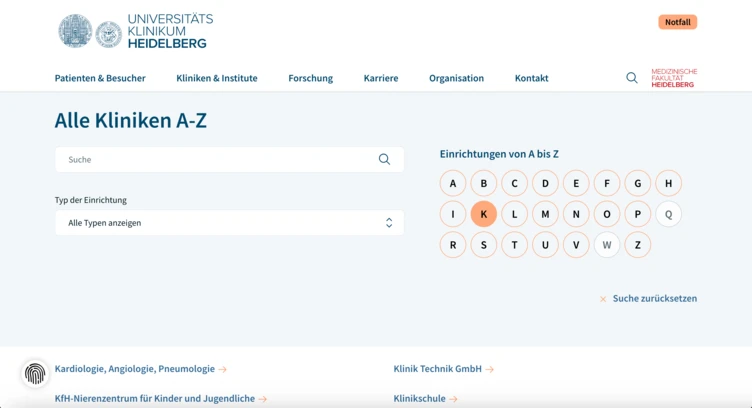Click the arrow after Kardiologie, Angiologie, Pneumologie
The image size is (752, 408).
(223, 369)
